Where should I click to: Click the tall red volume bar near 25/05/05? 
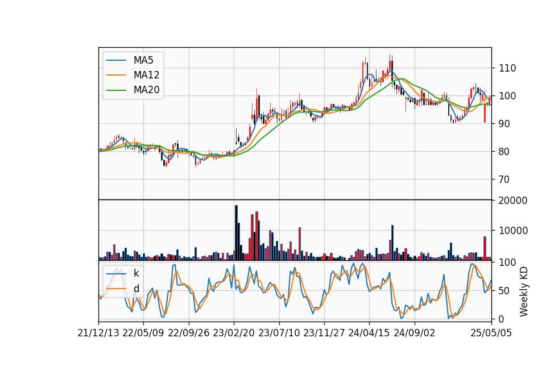(485, 248)
